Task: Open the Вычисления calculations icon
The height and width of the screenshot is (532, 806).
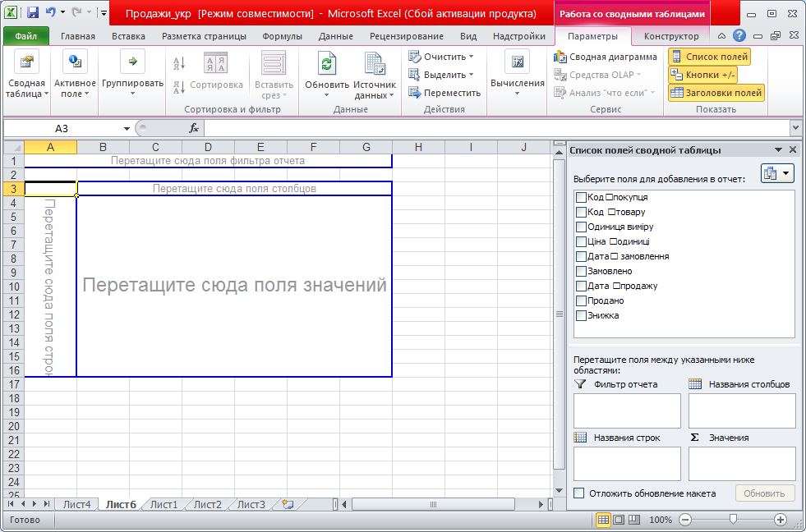Action: [517, 65]
